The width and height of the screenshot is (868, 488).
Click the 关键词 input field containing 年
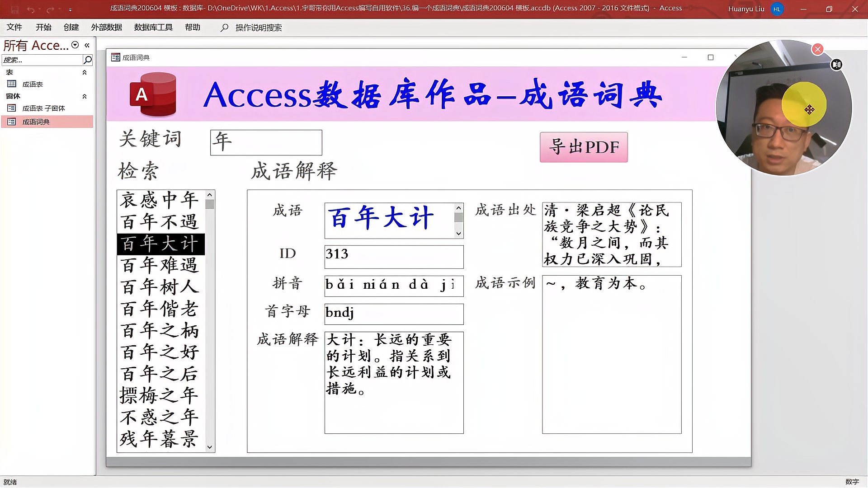point(266,142)
